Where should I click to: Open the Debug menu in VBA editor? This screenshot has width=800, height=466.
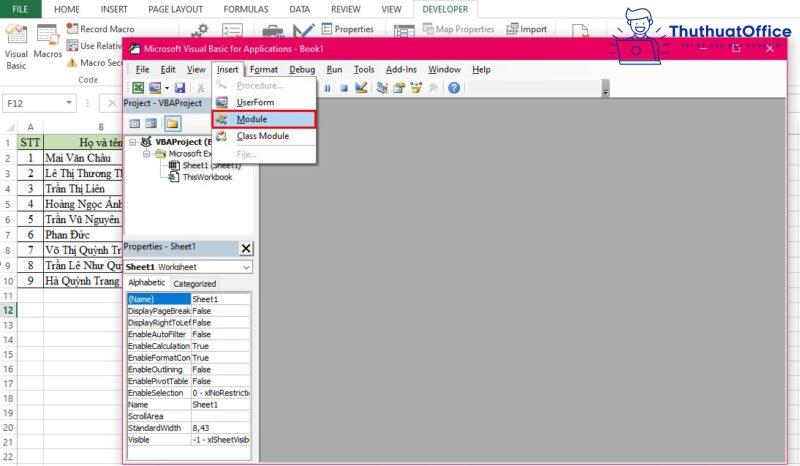coord(302,69)
